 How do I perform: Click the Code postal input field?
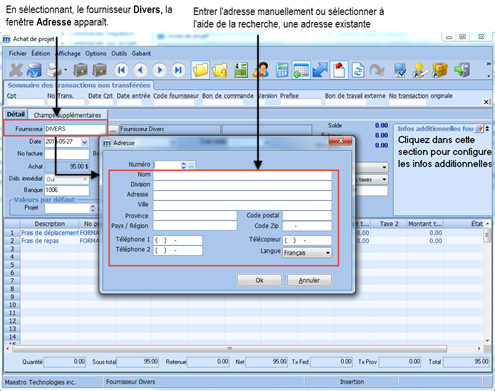pos(307,216)
